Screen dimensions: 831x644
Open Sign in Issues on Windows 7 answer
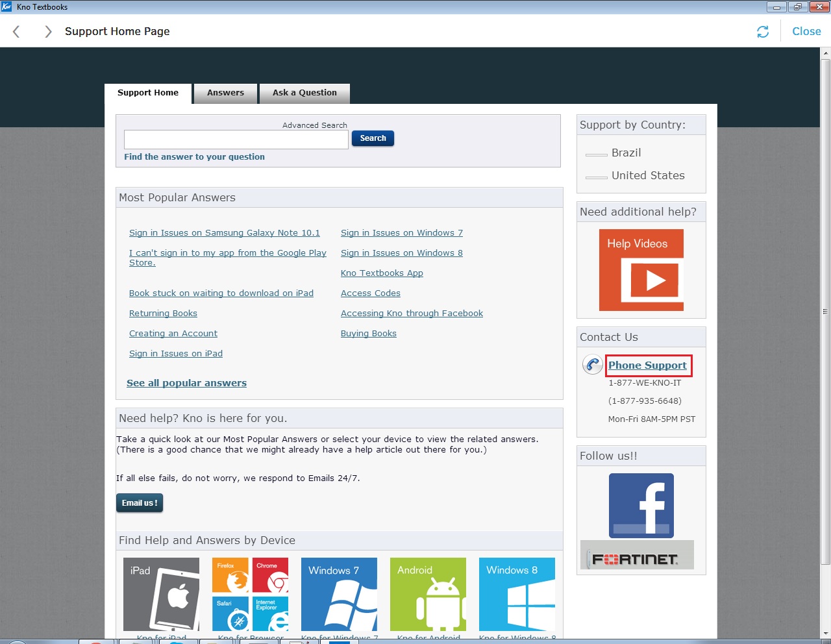(402, 233)
